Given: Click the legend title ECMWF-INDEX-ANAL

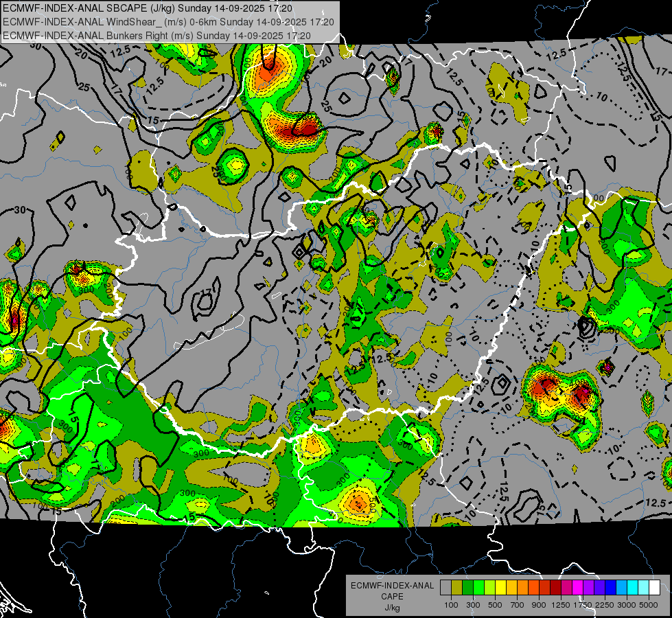Looking at the screenshot, I should (x=393, y=586).
